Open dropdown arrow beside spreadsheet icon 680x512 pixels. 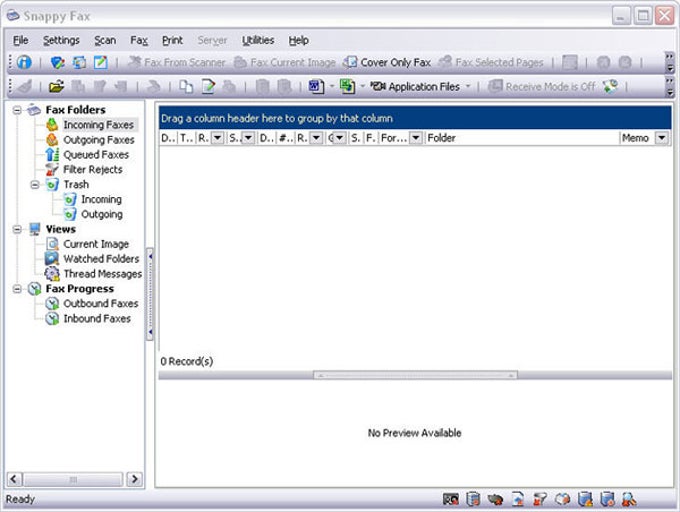click(x=363, y=86)
